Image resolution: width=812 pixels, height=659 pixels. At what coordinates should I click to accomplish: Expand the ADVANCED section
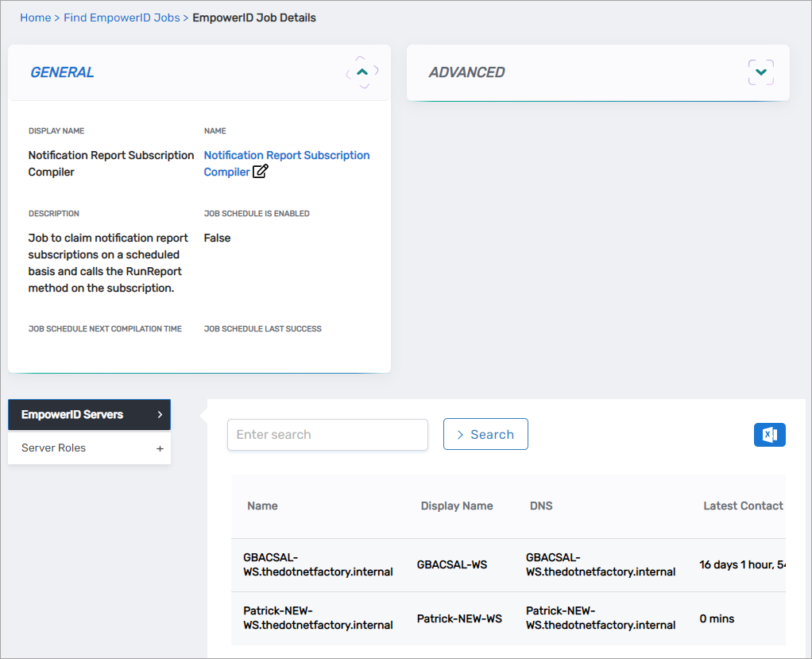760,72
